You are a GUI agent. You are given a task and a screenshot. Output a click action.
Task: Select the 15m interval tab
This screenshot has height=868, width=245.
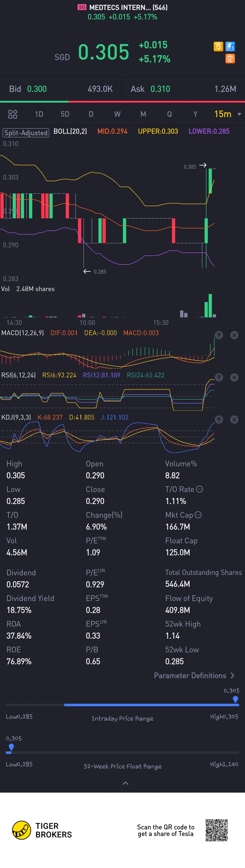223,114
